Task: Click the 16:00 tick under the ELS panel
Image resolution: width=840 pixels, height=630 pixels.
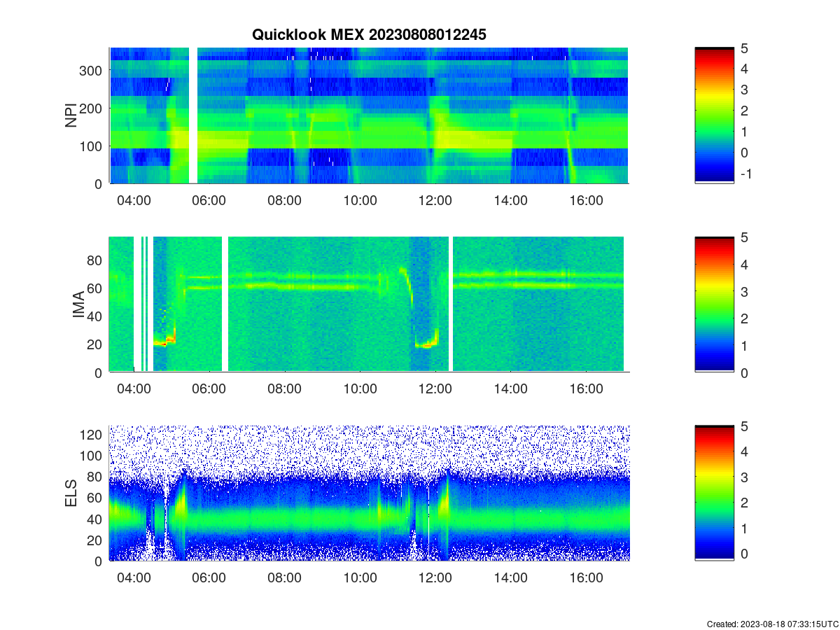Action: [x=587, y=578]
